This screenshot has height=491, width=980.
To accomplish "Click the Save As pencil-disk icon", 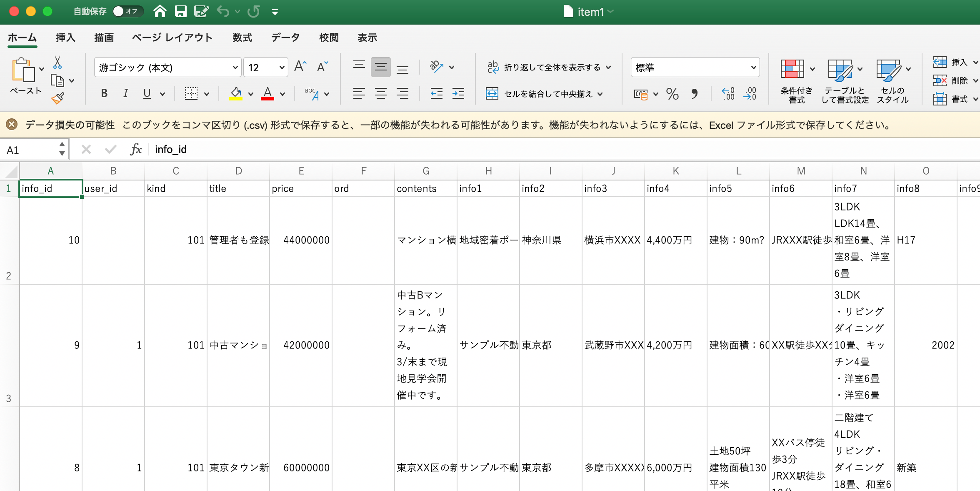I will 201,11.
